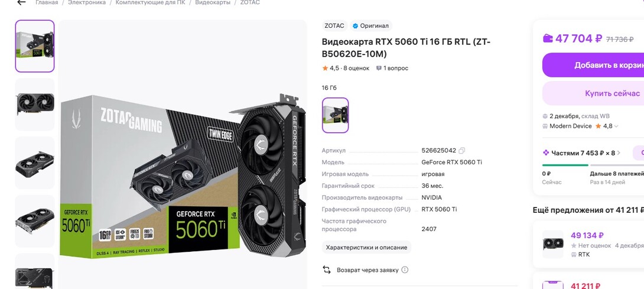
Task: Expand Modern Device seller rating chevron
Action: (616, 126)
